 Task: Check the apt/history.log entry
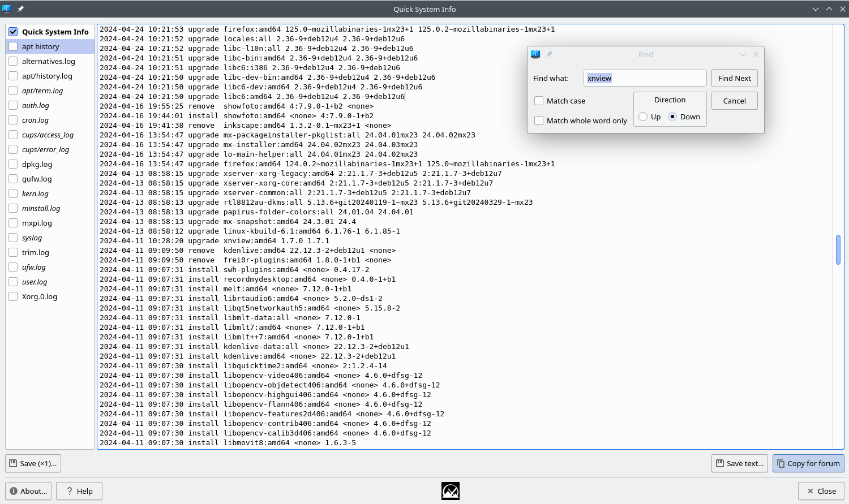[x=13, y=76]
